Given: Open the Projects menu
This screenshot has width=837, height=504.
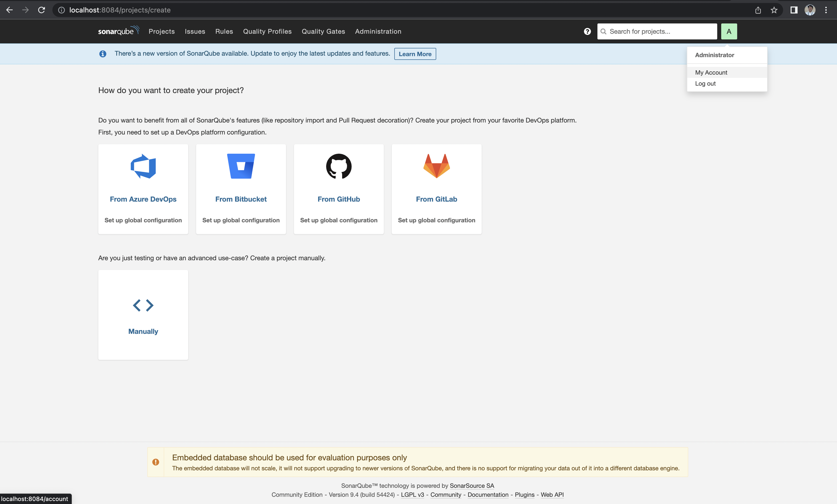Looking at the screenshot, I should pos(162,31).
